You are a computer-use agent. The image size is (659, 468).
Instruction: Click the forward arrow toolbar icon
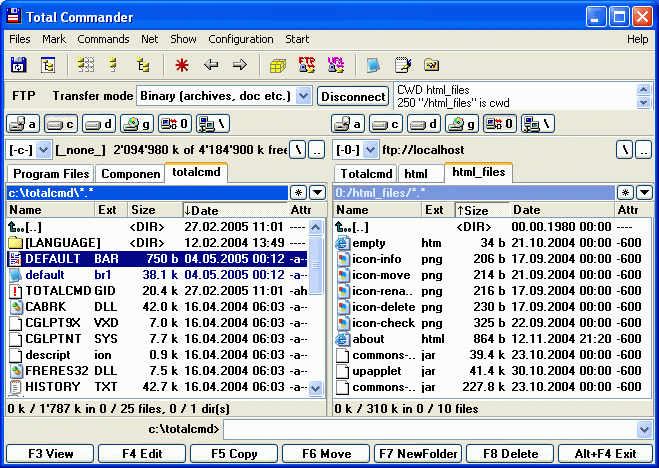click(x=240, y=65)
